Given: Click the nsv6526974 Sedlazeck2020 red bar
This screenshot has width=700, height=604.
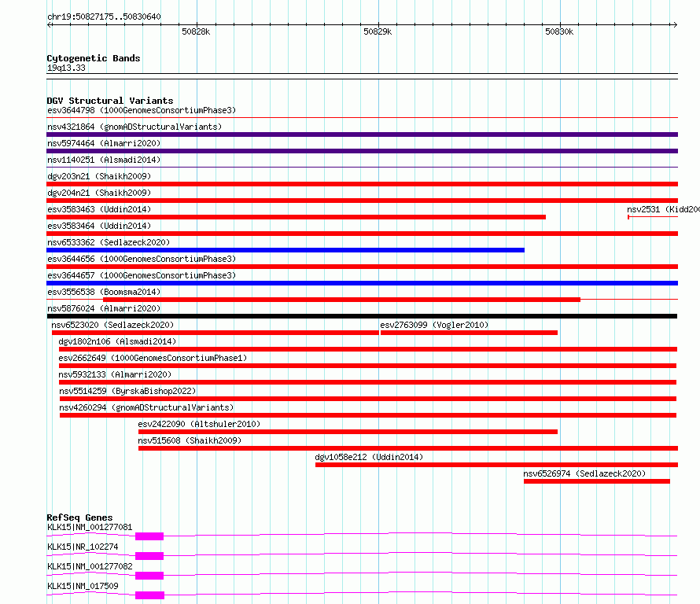Looking at the screenshot, I should pos(597,481).
